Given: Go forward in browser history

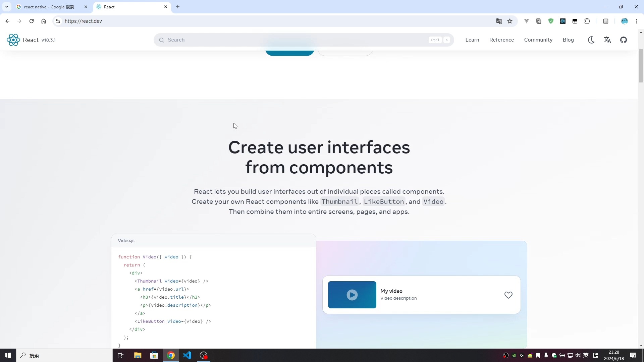Looking at the screenshot, I should [x=19, y=21].
